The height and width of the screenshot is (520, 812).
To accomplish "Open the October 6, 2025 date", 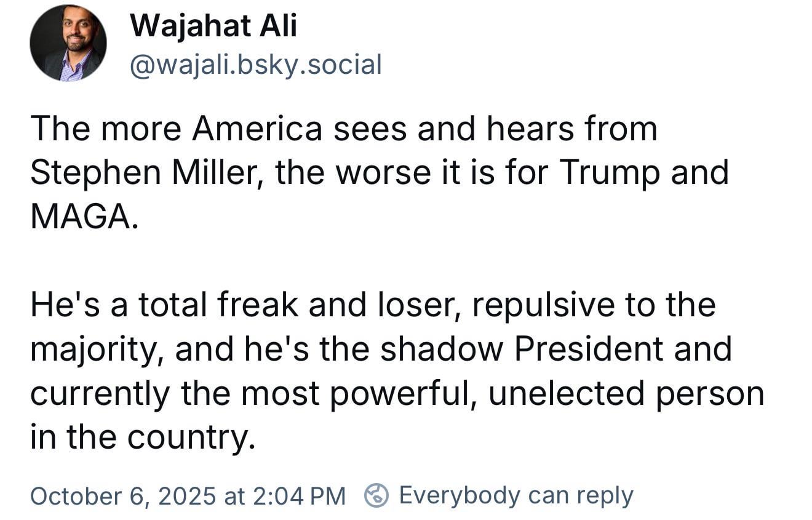I will click(123, 495).
